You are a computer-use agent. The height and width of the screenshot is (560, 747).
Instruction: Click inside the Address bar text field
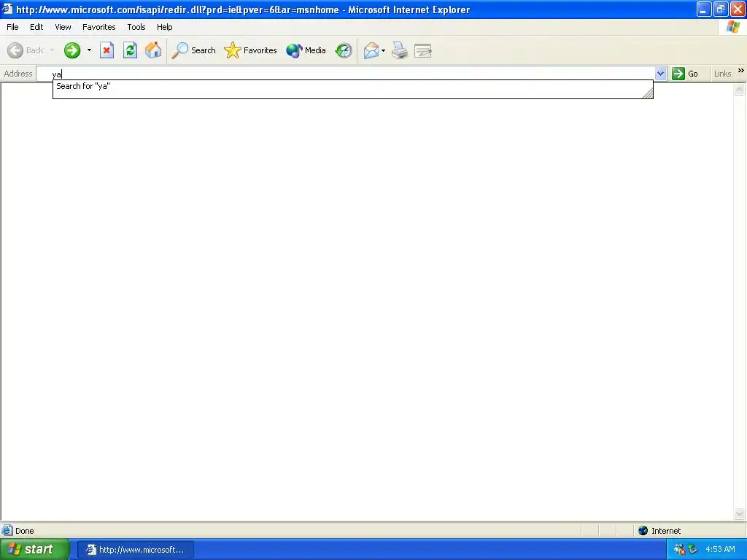[345, 74]
